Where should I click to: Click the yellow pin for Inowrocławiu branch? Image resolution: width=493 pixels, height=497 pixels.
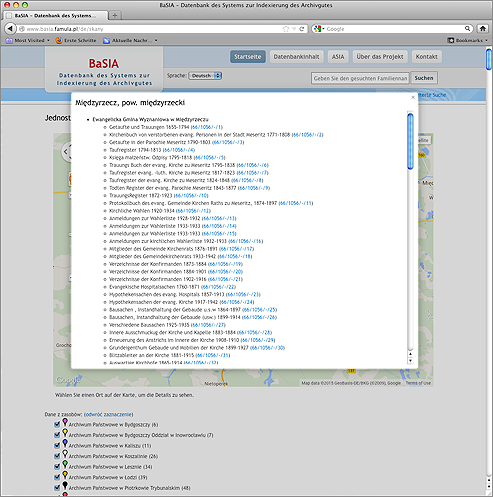[65, 433]
